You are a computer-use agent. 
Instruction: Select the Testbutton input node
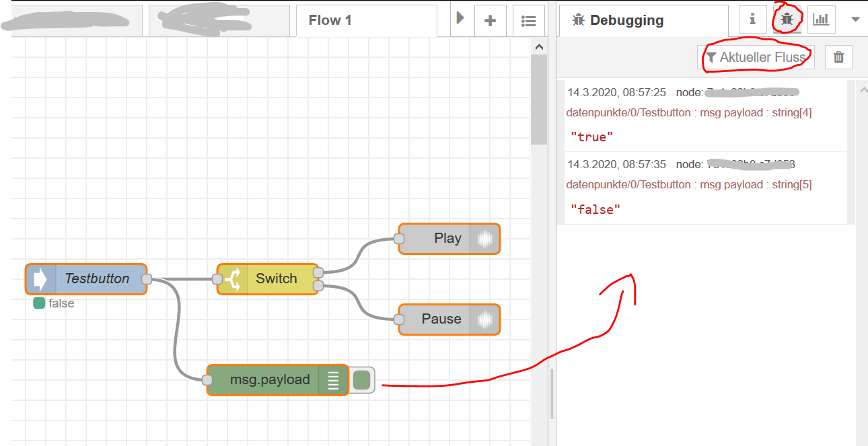pos(86,278)
